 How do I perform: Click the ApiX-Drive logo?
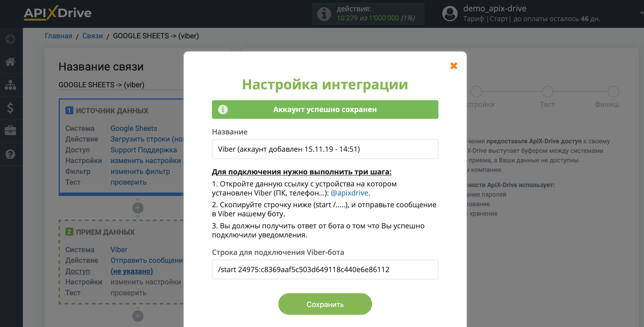(58, 13)
